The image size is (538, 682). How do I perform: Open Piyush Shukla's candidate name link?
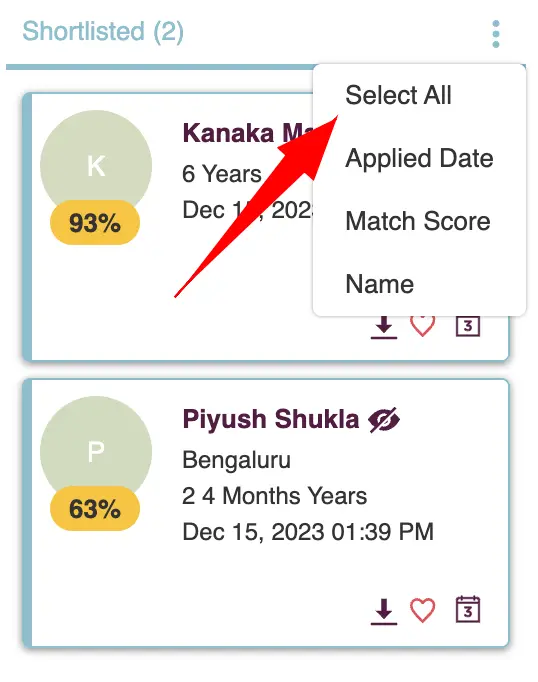tap(271, 419)
